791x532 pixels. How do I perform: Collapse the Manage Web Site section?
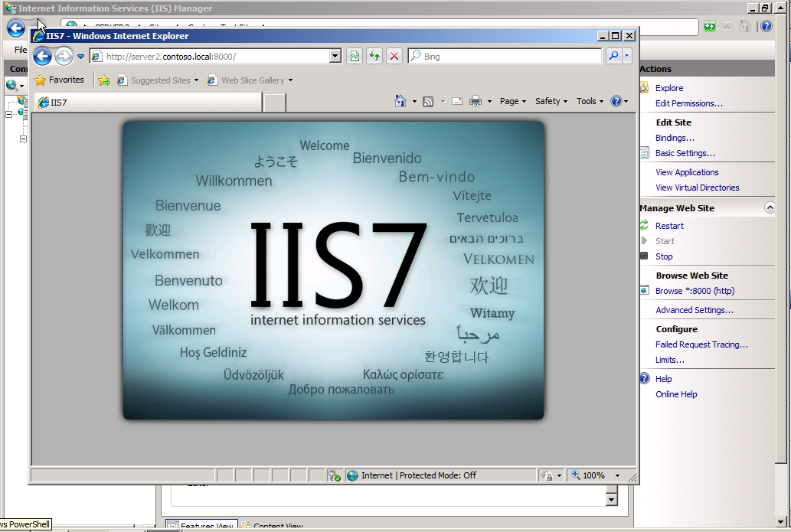(770, 207)
